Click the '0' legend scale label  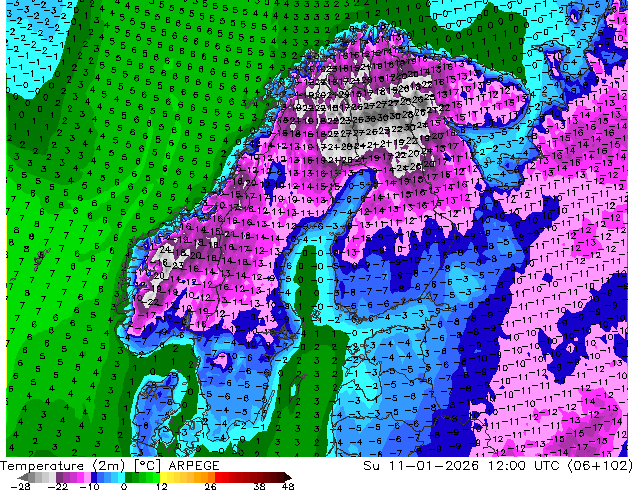click(124, 486)
